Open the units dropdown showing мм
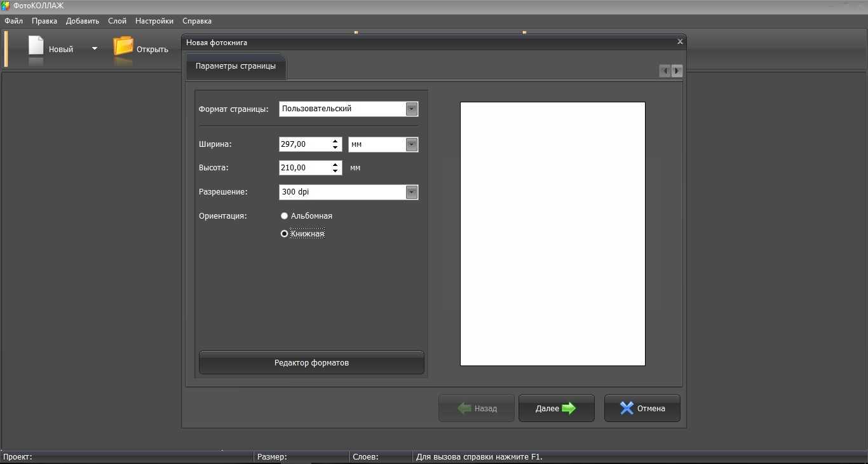The height and width of the screenshot is (464, 868). coord(412,145)
